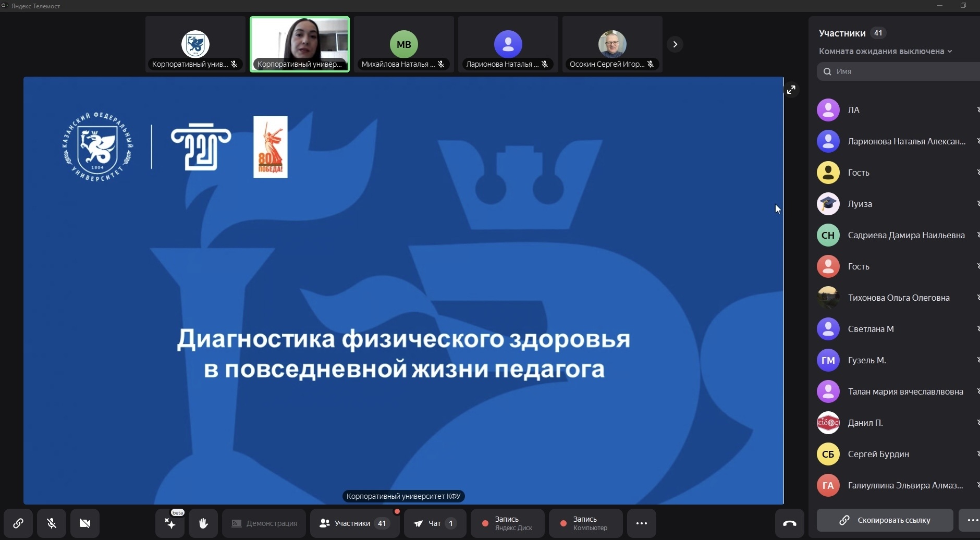This screenshot has width=980, height=540.
Task: Start screen sharing with Демонстрация button
Action: [264, 523]
